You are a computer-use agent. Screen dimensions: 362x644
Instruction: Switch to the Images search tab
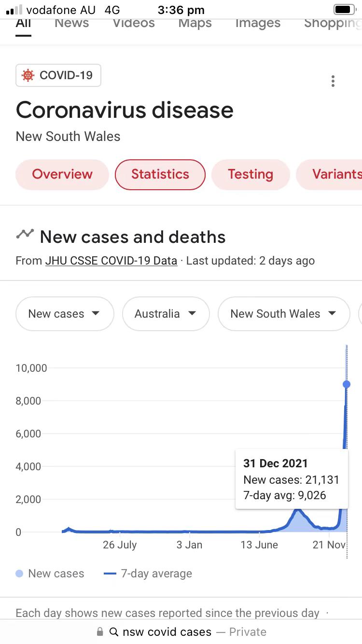(x=258, y=23)
